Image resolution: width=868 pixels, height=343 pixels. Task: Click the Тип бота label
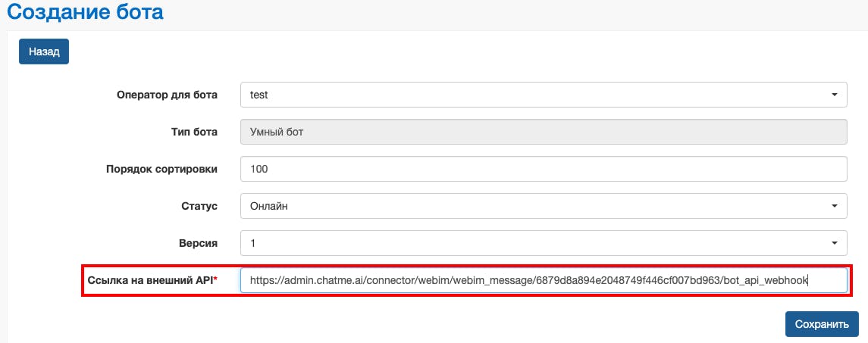194,133
